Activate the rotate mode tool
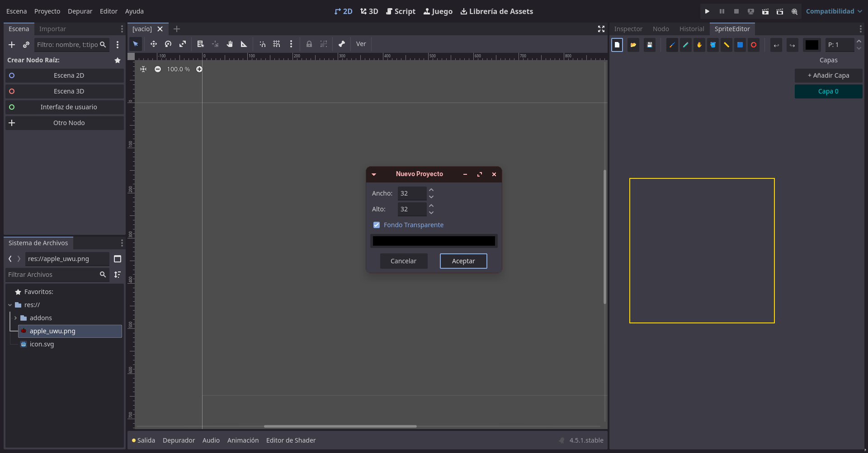868x453 pixels. tap(168, 44)
